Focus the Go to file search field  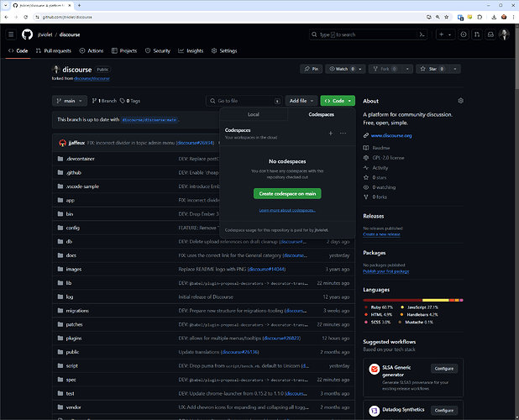[244, 101]
